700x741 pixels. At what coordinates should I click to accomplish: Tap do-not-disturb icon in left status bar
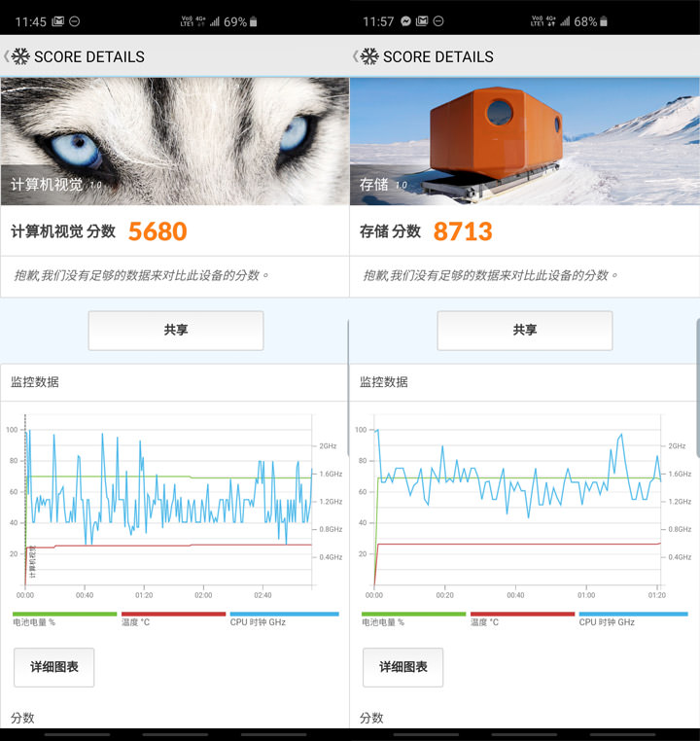point(74,21)
